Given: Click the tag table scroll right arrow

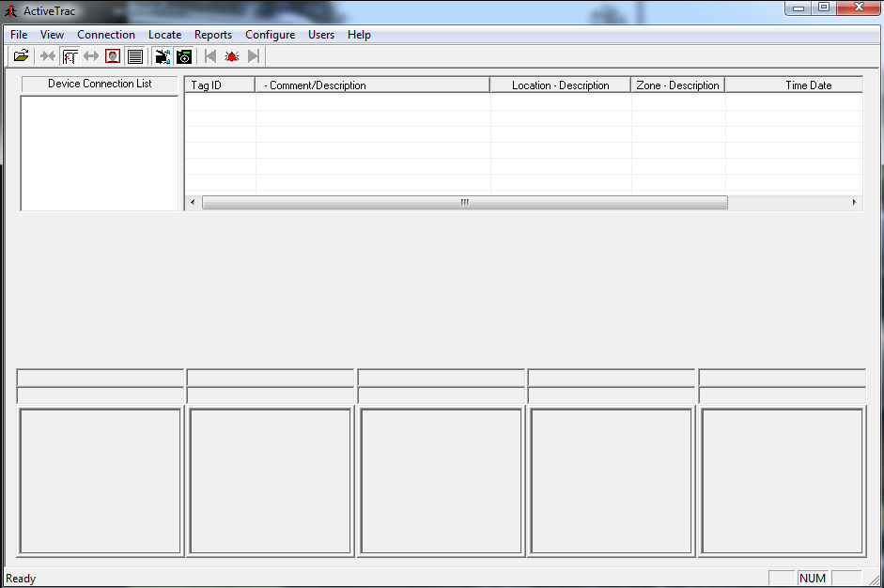Looking at the screenshot, I should coord(855,202).
